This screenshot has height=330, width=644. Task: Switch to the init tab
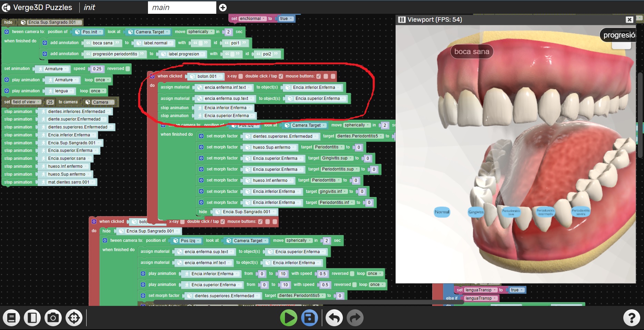click(x=89, y=7)
